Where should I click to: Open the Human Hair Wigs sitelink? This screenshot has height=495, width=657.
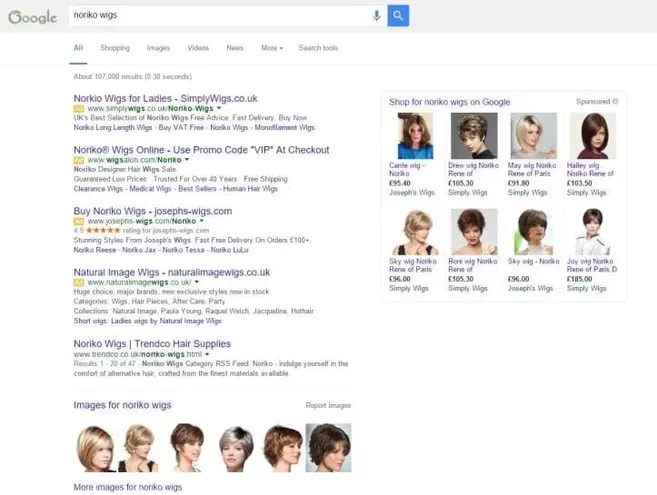[x=251, y=189]
